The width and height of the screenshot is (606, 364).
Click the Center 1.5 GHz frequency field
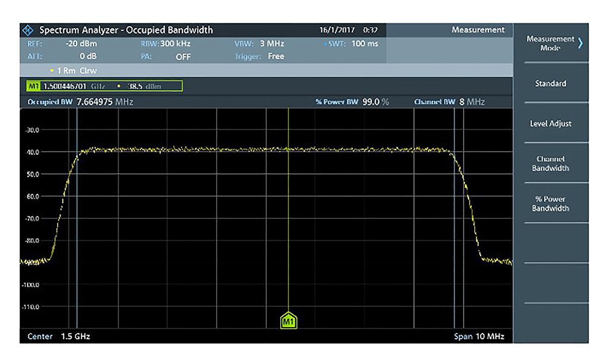(x=61, y=336)
